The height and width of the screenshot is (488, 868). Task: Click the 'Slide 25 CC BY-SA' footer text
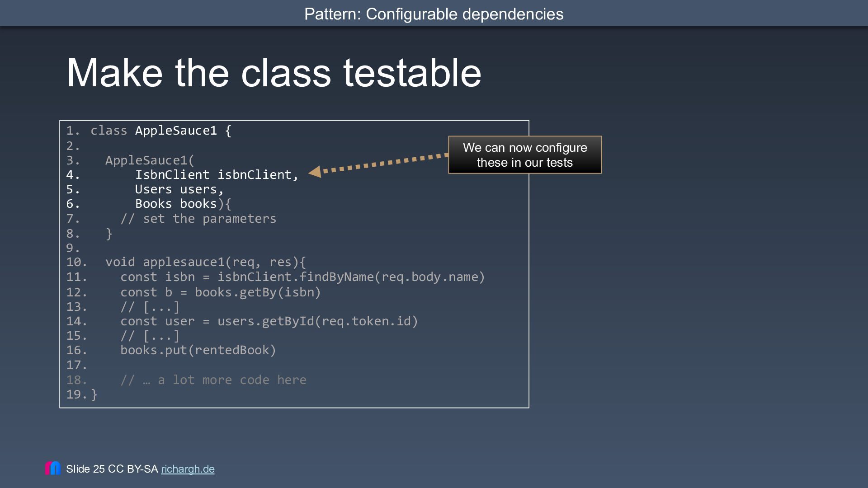(x=112, y=469)
